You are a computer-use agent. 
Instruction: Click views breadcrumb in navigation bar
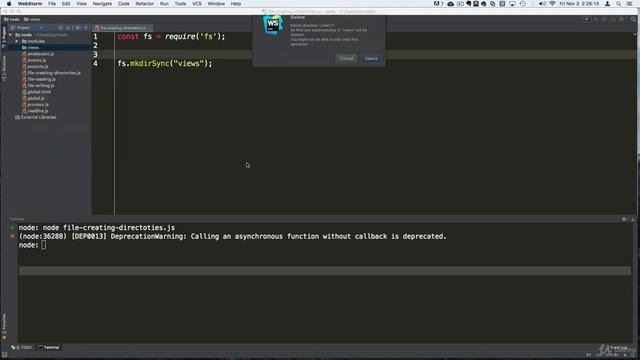click(32, 19)
